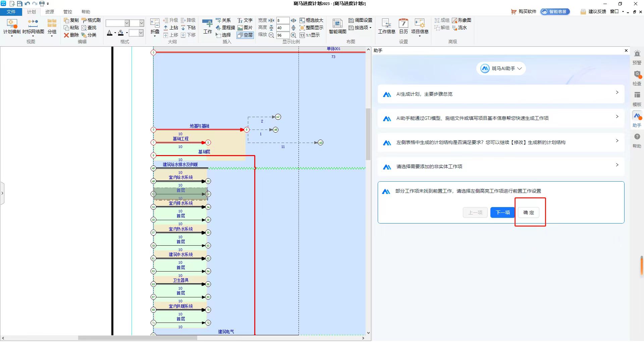Open the fill color dropdown arrow
Image resolution: width=644 pixels, height=342 pixels.
point(126,33)
